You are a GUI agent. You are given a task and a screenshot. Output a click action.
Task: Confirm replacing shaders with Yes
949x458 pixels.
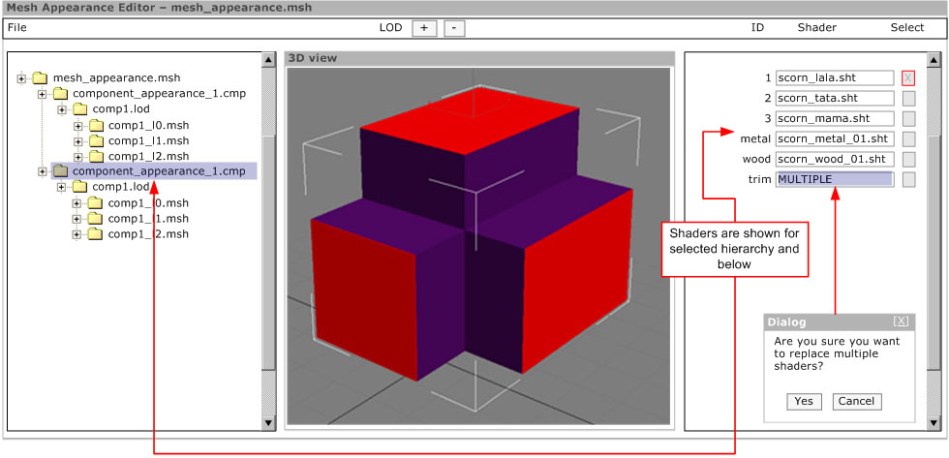tap(803, 401)
